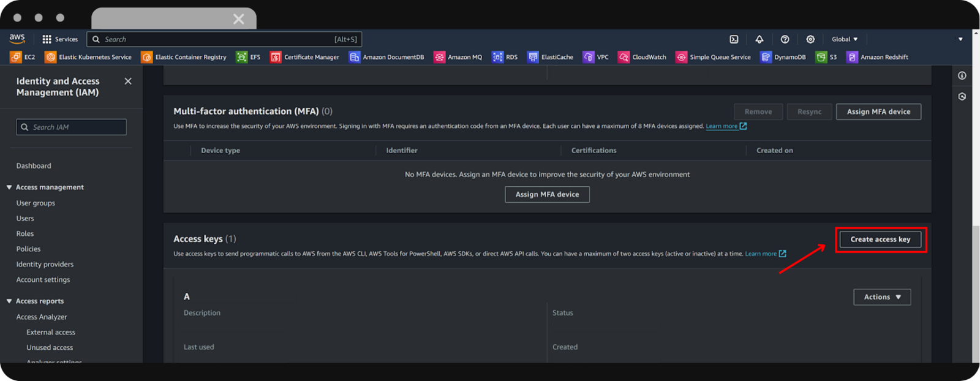
Task: Open EFS shortcut in favorites bar
Action: coord(249,57)
